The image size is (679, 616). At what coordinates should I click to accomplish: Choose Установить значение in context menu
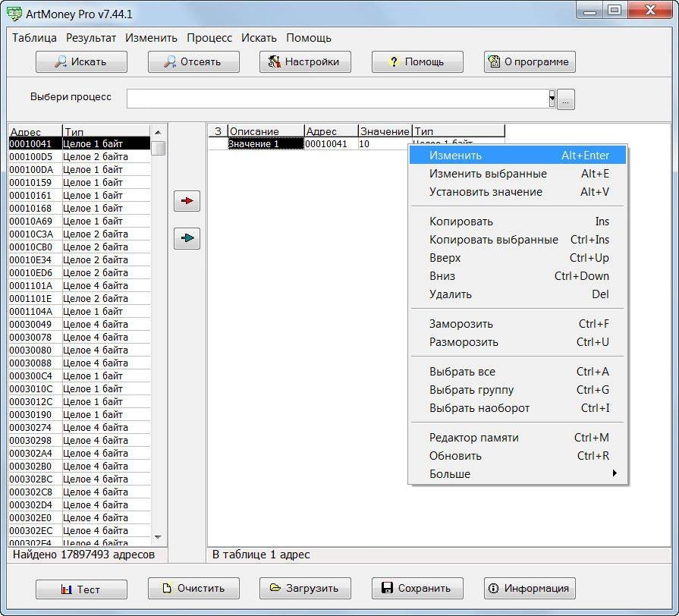[x=518, y=191]
